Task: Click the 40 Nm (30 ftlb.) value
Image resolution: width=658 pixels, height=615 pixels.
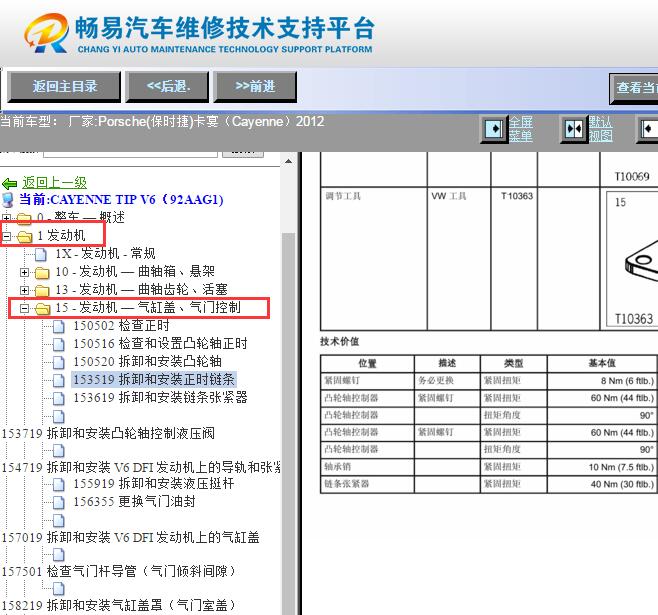Action: point(622,484)
